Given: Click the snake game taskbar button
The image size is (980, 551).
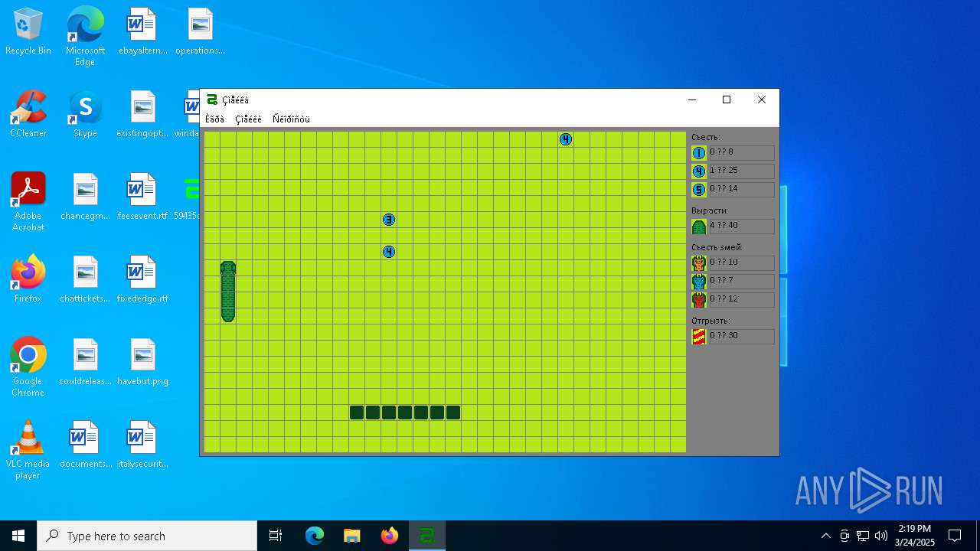Looking at the screenshot, I should pyautogui.click(x=427, y=536).
